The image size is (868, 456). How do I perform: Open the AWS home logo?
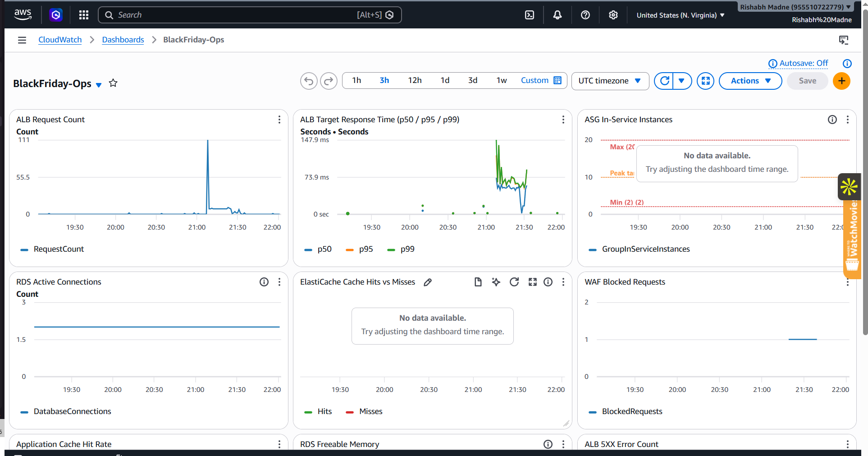coord(23,14)
